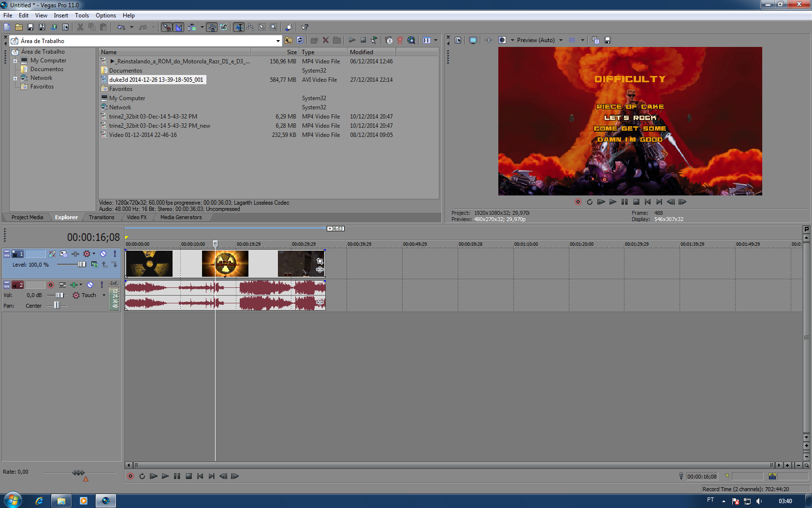Click the New Project icon in main toolbar
The height and width of the screenshot is (508, 812).
pos(7,27)
